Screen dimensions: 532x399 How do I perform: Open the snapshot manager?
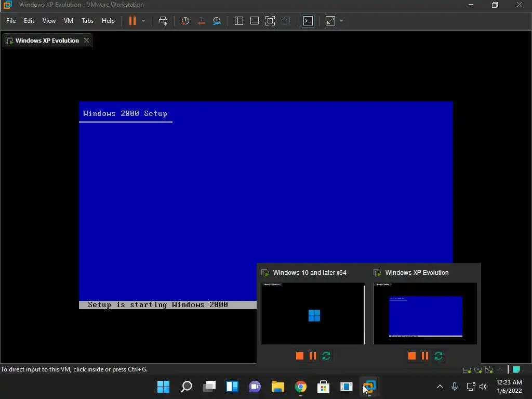217,21
